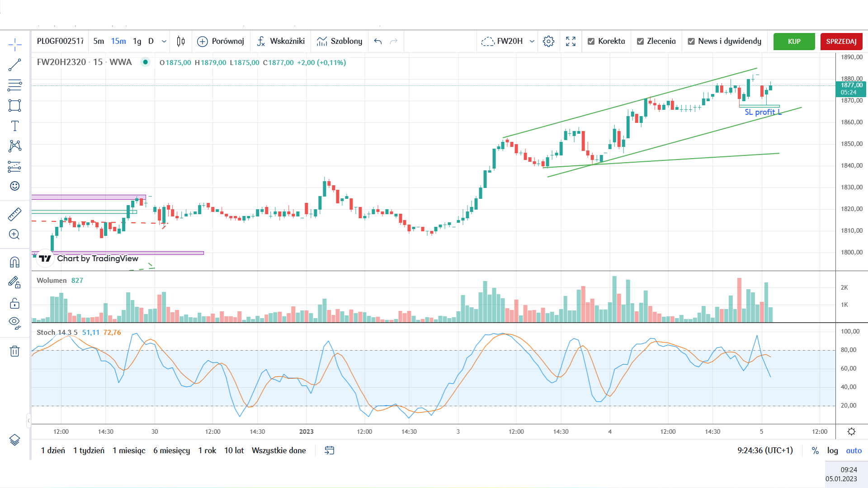The width and height of the screenshot is (868, 488).
Task: Toggle stay-in-drawing-mode pencil lock
Action: (x=14, y=282)
